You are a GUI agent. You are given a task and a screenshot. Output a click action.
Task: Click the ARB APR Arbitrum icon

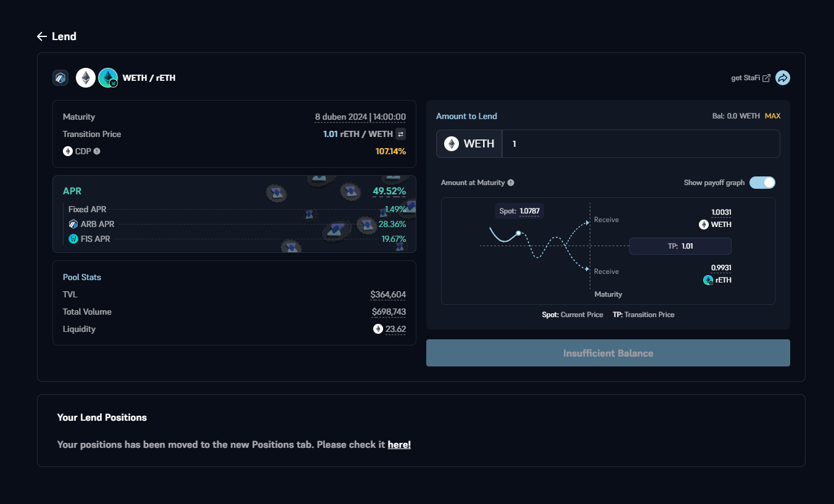click(73, 224)
